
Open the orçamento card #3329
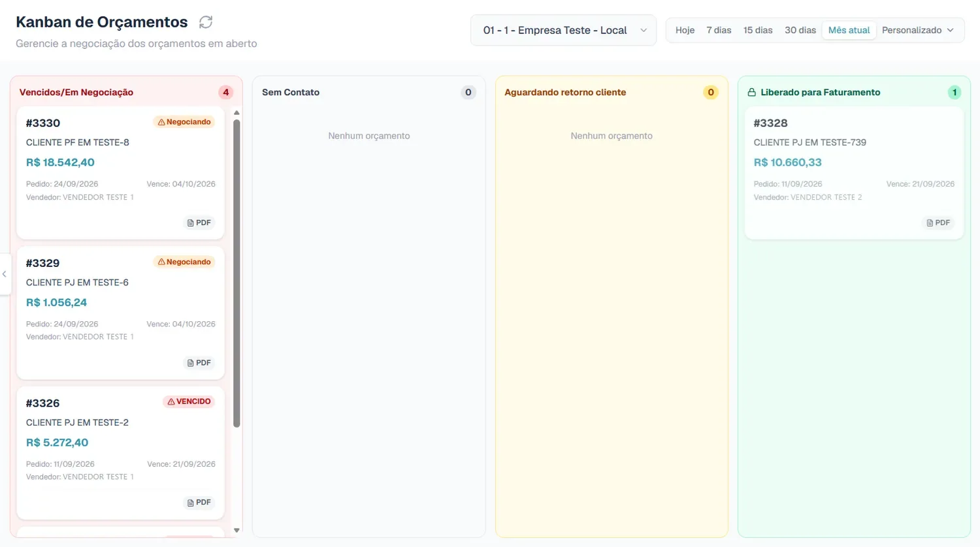tap(120, 313)
